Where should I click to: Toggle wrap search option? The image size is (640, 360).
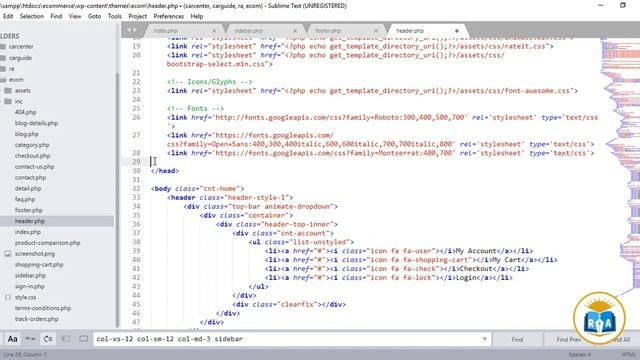pyautogui.click(x=48, y=339)
